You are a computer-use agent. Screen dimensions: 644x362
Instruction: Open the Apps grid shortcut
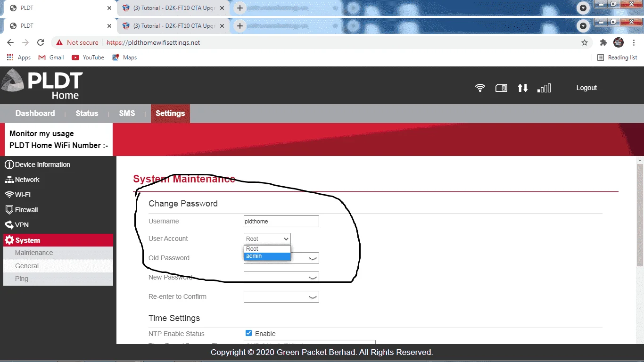(19, 58)
